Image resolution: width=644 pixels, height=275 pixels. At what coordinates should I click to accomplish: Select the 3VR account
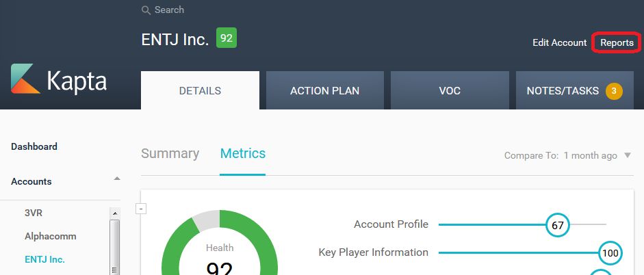(34, 213)
